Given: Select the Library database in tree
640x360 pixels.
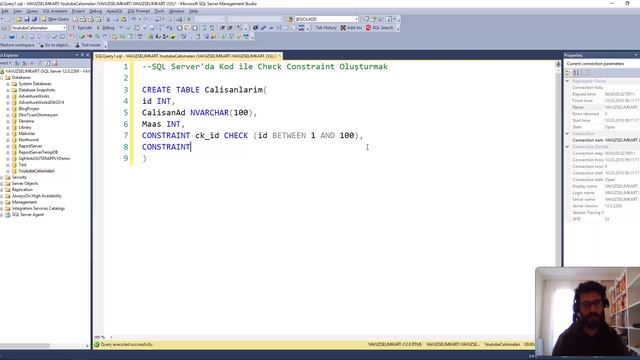Looking at the screenshot, I should click(x=24, y=127).
